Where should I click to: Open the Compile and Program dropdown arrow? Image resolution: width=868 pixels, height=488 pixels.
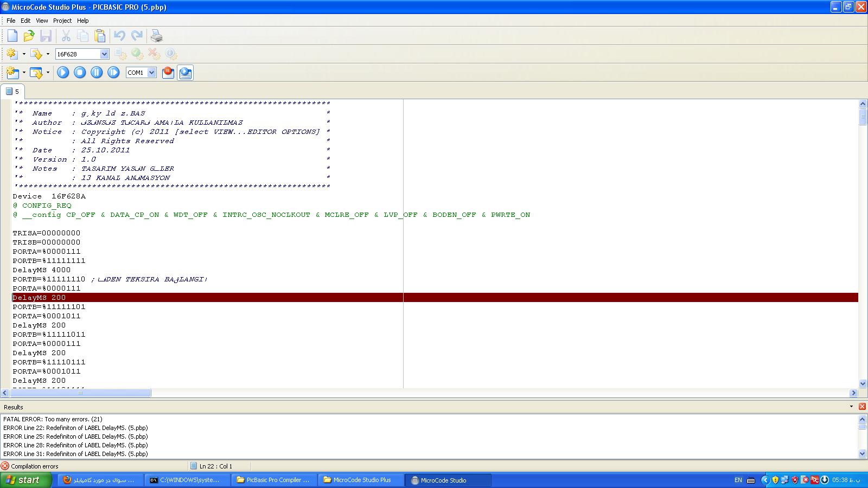[48, 54]
